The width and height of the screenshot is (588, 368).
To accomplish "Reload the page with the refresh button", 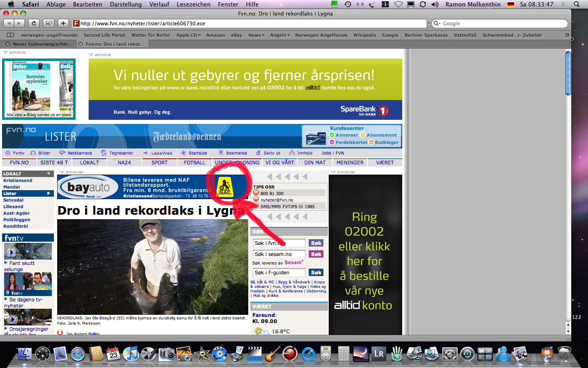I will pyautogui.click(x=34, y=23).
